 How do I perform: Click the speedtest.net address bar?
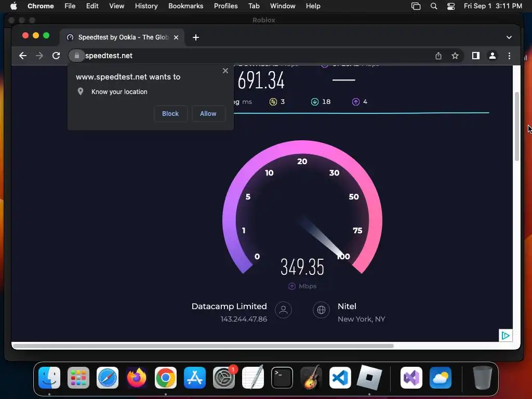(251, 56)
